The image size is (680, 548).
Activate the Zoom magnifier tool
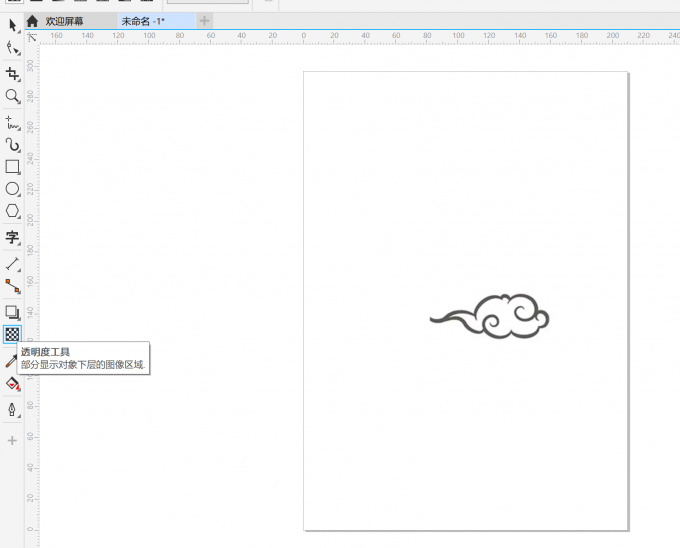(12, 96)
